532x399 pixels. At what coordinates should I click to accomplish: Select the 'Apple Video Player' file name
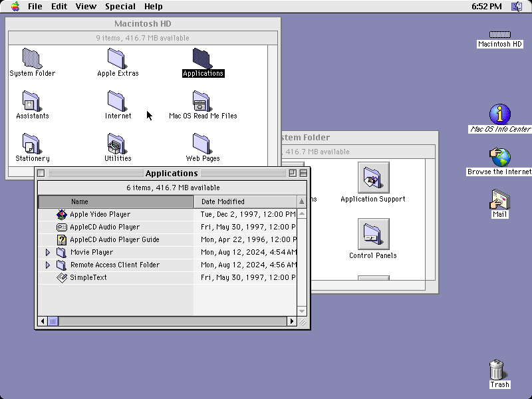tap(100, 214)
